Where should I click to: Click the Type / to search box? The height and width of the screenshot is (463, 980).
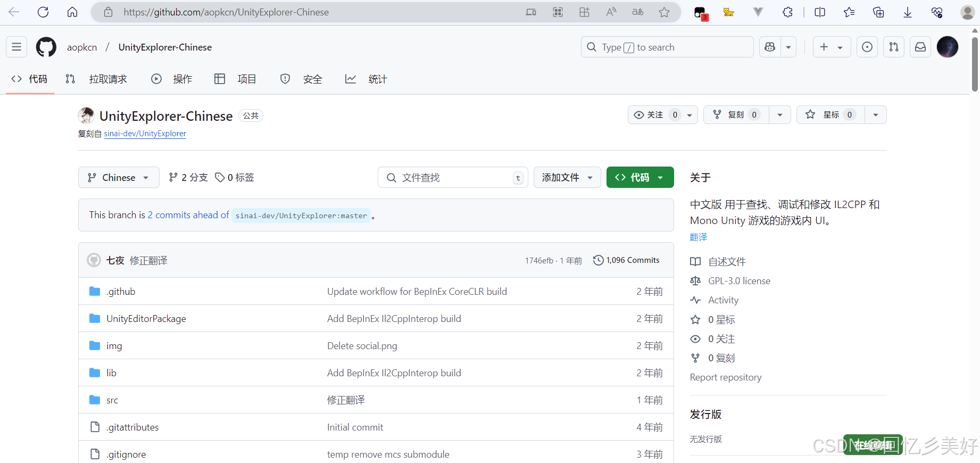pyautogui.click(x=667, y=47)
